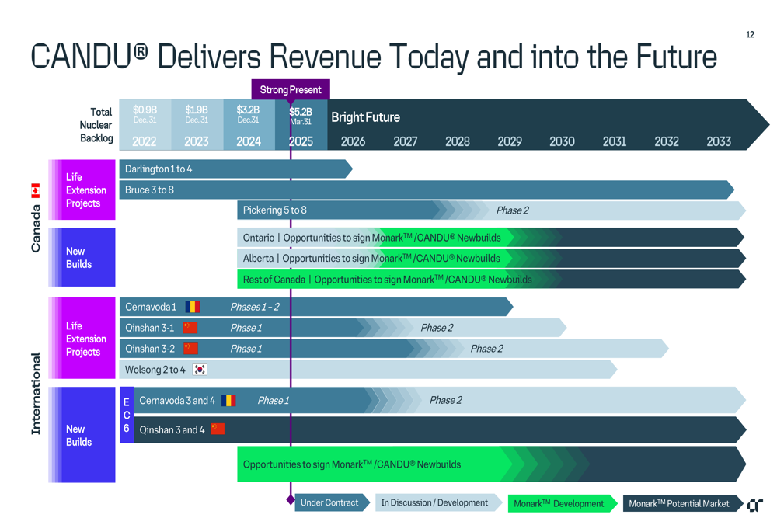Click the 2027 year label
This screenshot has height=532, width=777.
tap(406, 141)
